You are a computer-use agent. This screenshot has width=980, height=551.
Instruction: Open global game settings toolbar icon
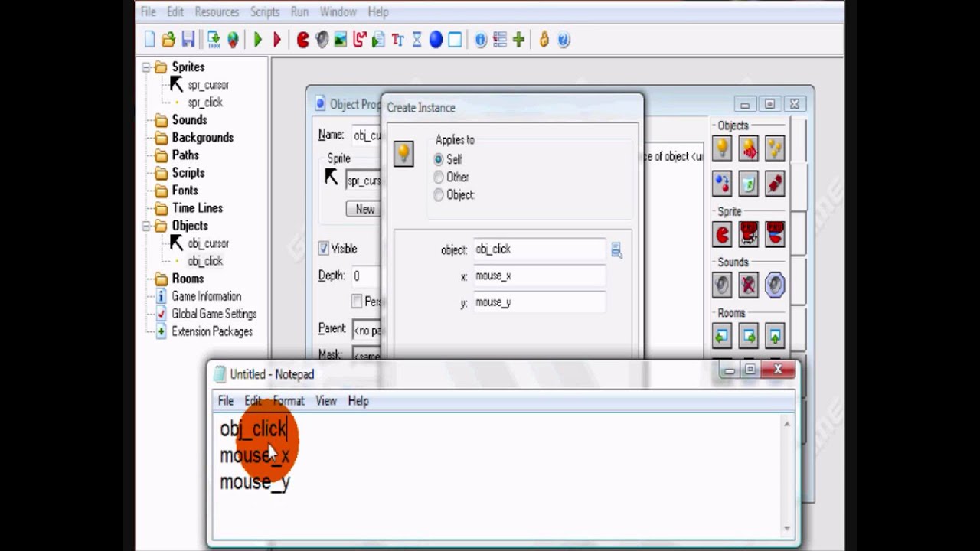click(500, 40)
